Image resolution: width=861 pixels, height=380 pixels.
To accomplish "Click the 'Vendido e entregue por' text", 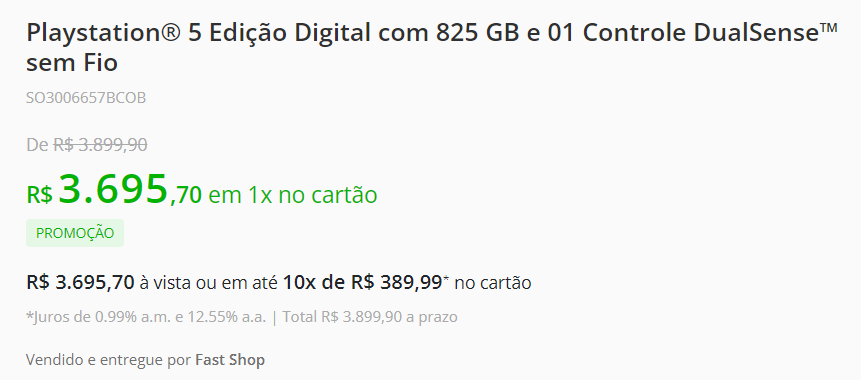I will click(109, 361).
